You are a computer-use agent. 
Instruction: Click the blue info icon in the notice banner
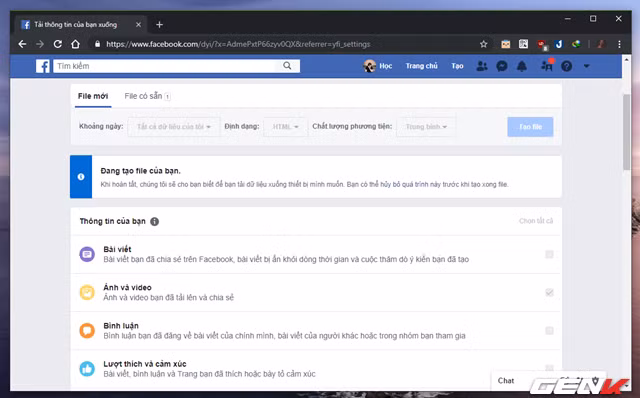click(81, 177)
